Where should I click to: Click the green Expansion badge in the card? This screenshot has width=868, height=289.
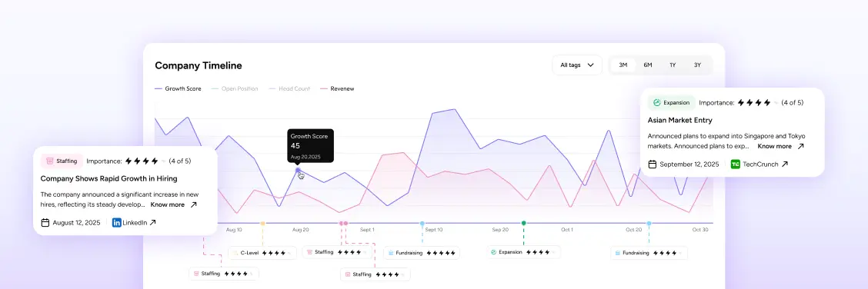[672, 103]
